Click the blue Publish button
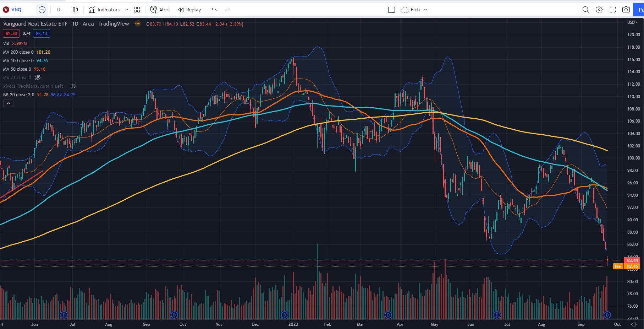The image size is (644, 329). [x=639, y=10]
